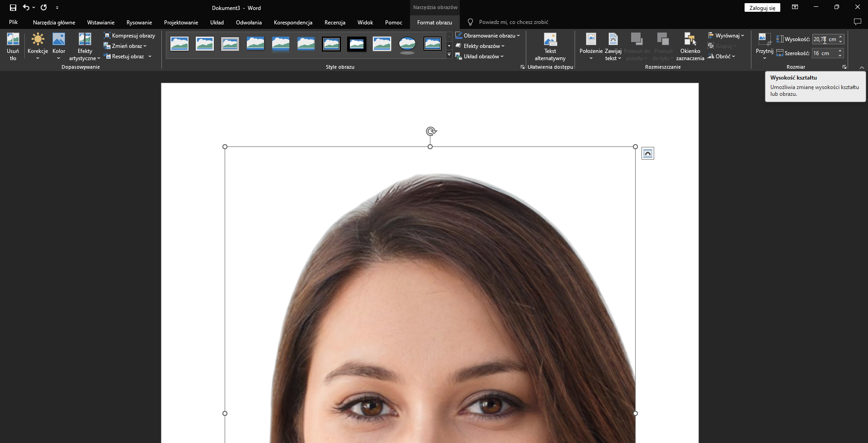Viewport: 868px width, 443px height.
Task: Switch to Narzędzia główne tab
Action: pyautogui.click(x=54, y=22)
